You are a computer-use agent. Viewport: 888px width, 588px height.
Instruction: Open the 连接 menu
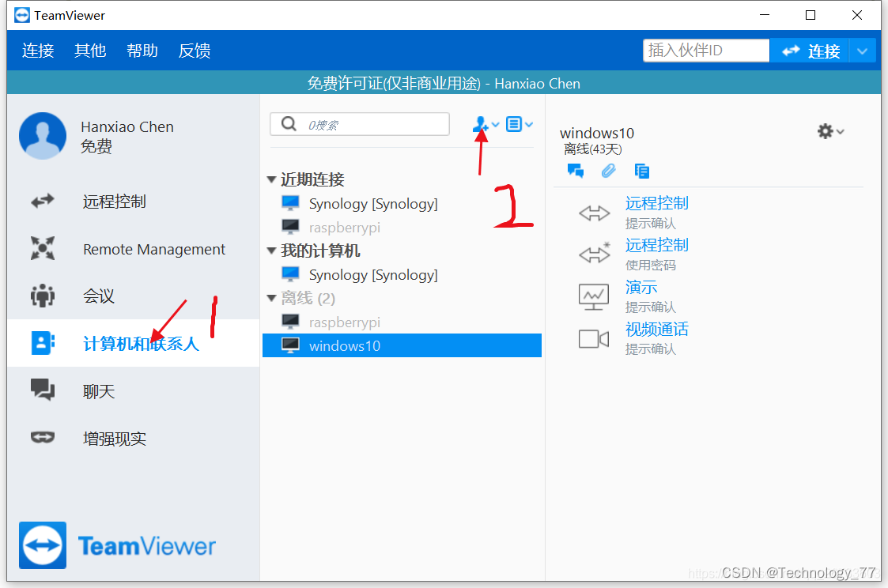38,51
